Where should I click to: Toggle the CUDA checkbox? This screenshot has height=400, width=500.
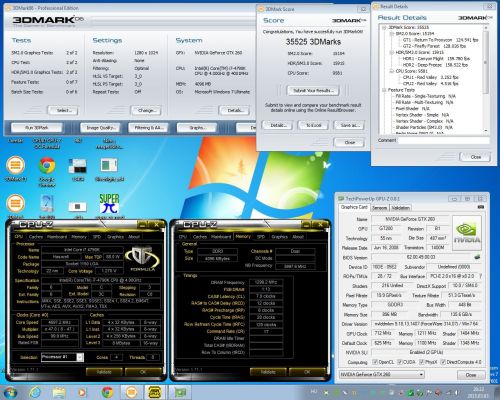(x=400, y=362)
